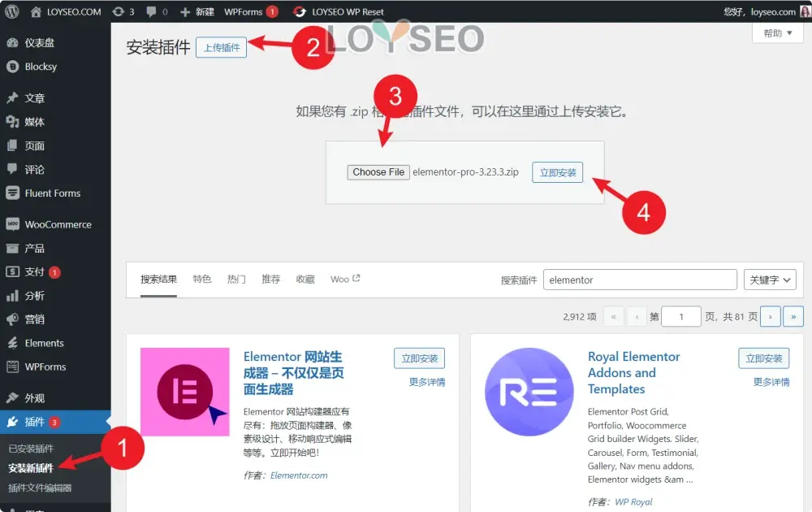The height and width of the screenshot is (512, 812).
Task: Open WP Royal author link
Action: pos(633,501)
